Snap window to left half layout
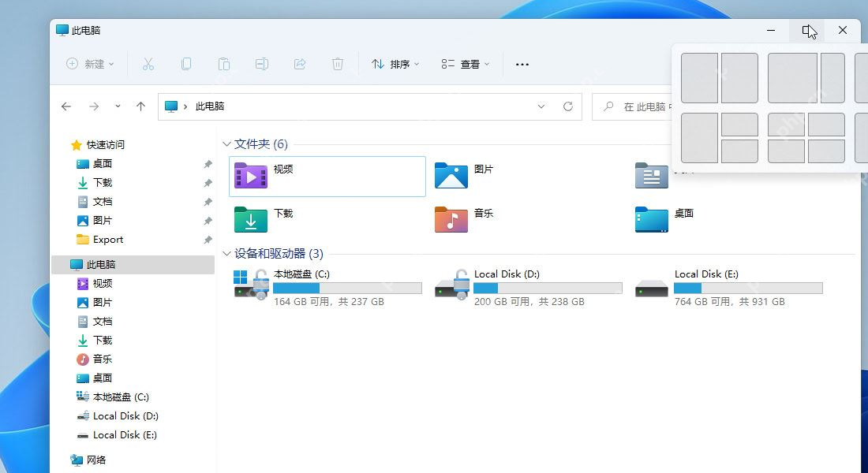The image size is (868, 473). click(699, 78)
